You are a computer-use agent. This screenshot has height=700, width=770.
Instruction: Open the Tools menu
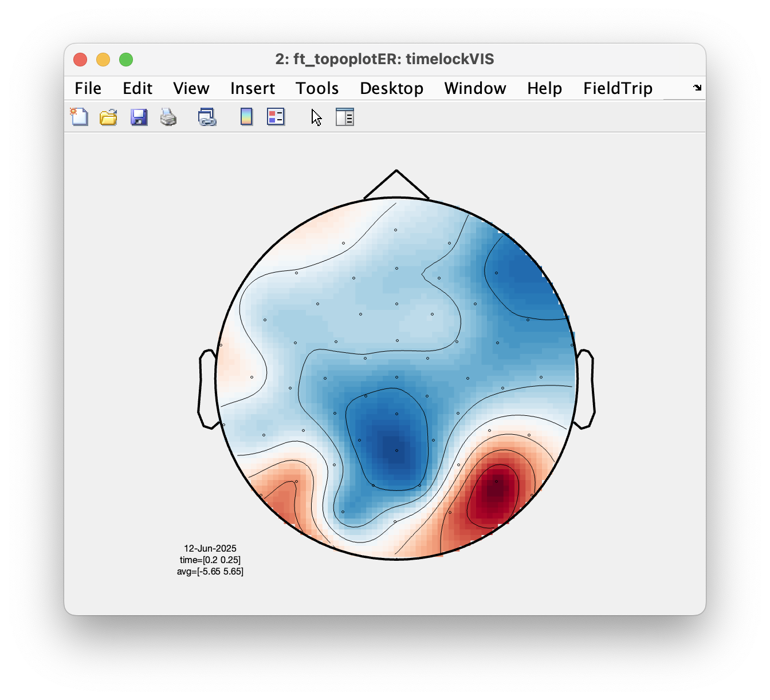[317, 88]
